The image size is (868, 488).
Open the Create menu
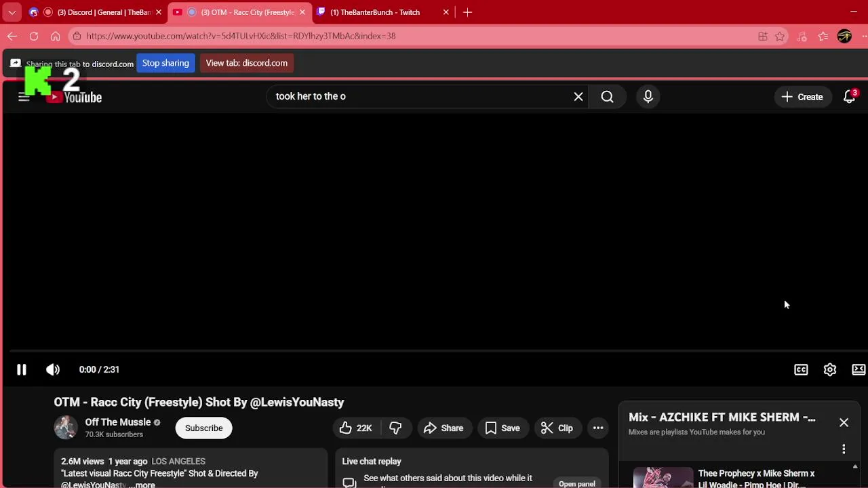coord(802,97)
